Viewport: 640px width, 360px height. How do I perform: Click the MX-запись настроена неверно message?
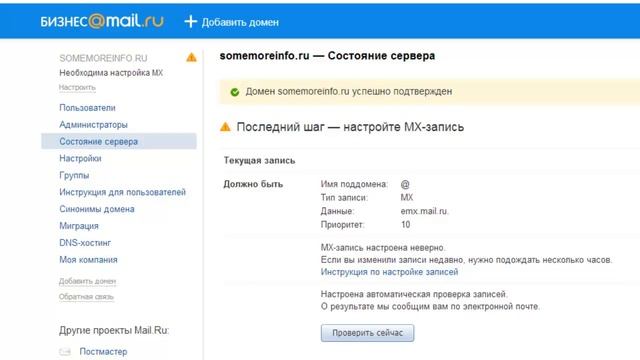(383, 248)
